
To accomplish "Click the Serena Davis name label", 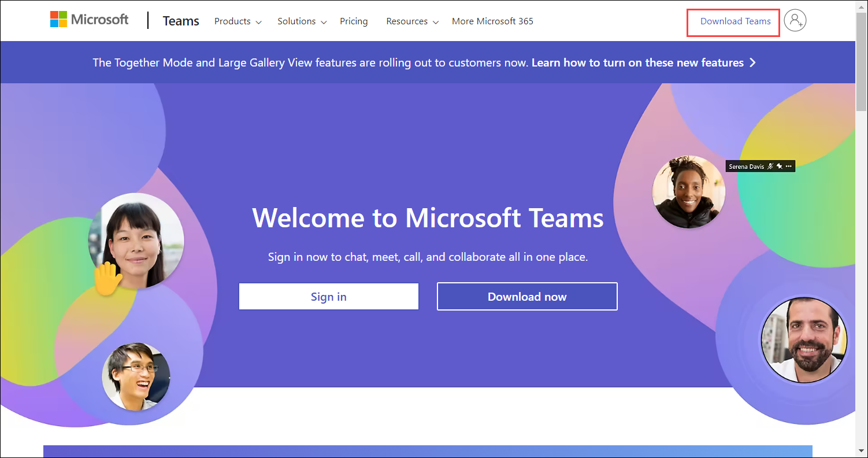I will 746,167.
